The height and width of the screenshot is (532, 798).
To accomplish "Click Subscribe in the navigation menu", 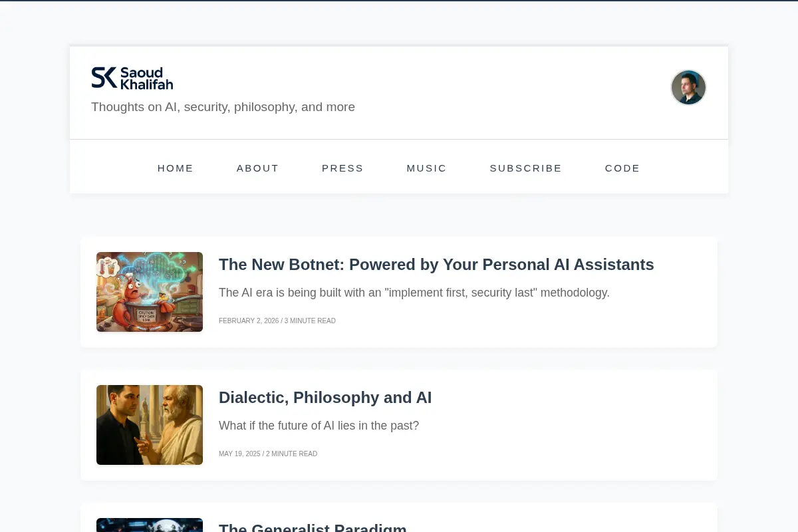I will [x=526, y=168].
